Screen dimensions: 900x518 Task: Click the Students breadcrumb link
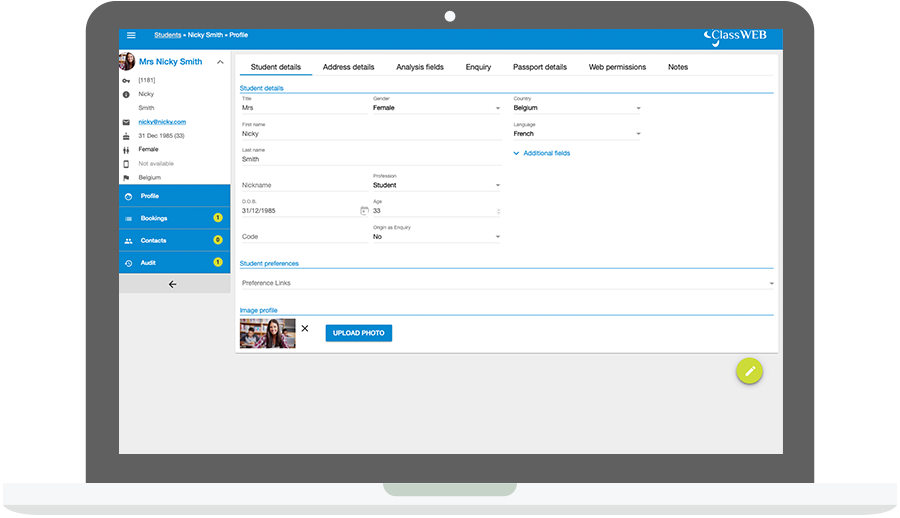coord(168,35)
